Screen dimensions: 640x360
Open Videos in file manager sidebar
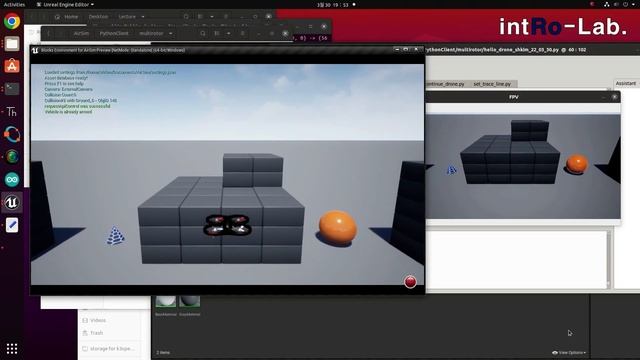pos(94,320)
